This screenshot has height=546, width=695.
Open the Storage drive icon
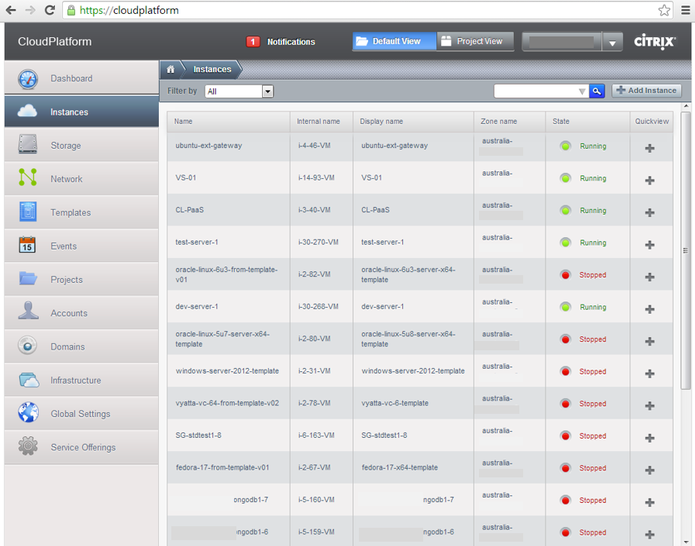pyautogui.click(x=27, y=144)
